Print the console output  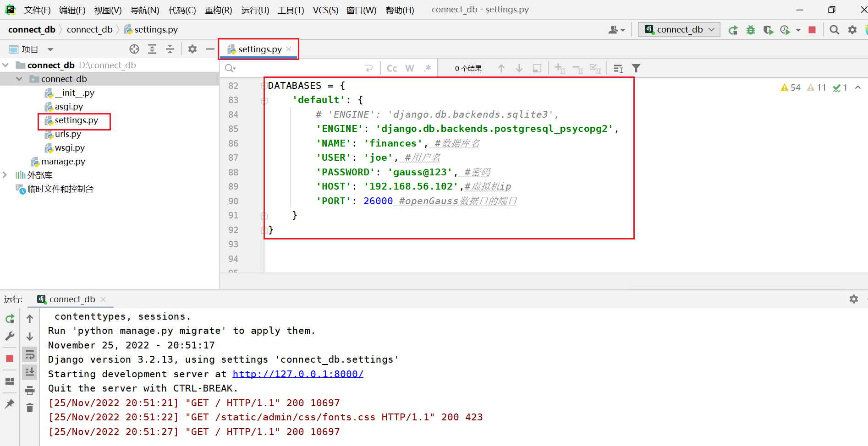[x=30, y=390]
